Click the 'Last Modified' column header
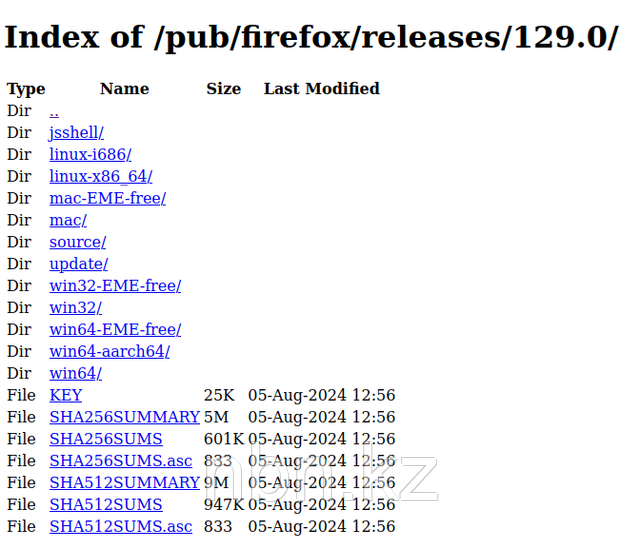This screenshot has width=640, height=549. coord(322,89)
